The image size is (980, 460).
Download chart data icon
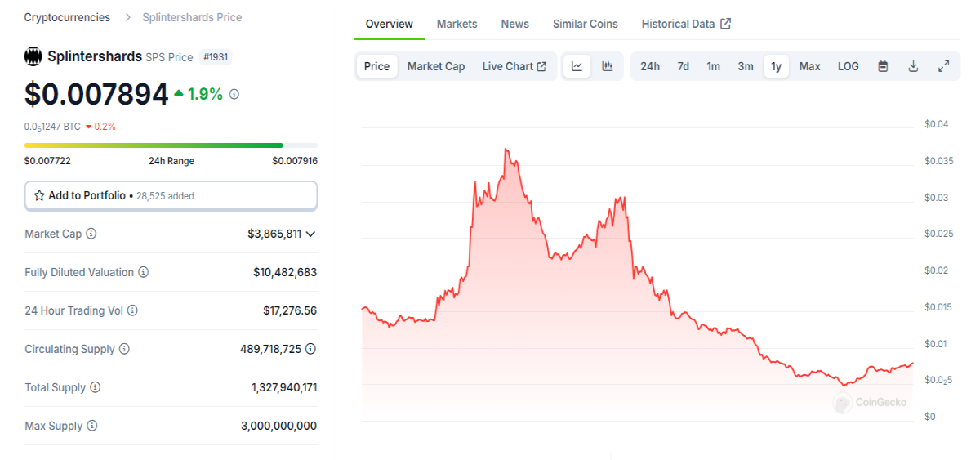coord(914,66)
